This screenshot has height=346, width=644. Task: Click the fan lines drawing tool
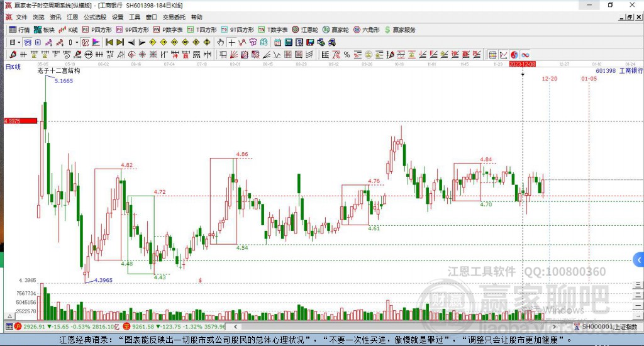point(233,55)
